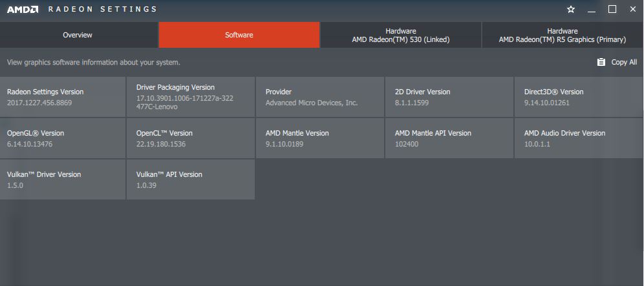Select the OpenGL Version tile

[x=63, y=138]
